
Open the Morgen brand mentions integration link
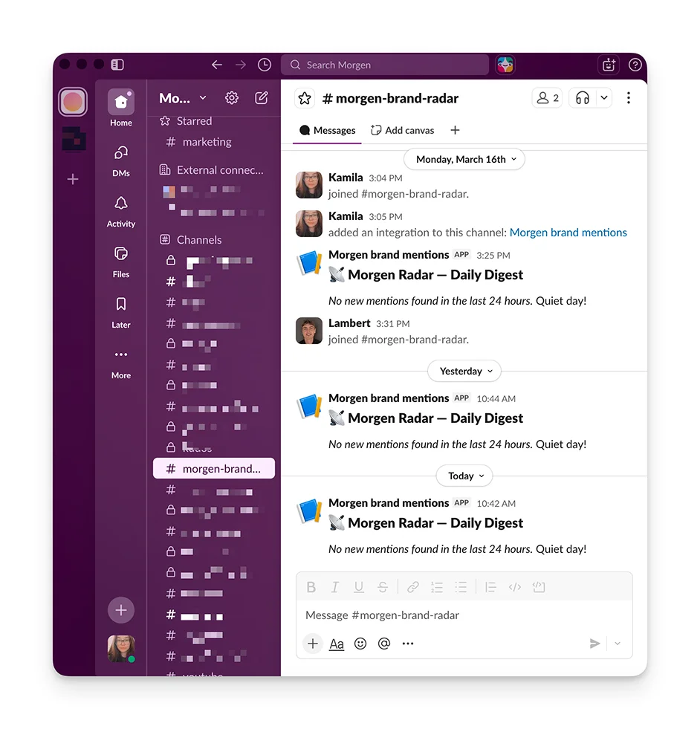568,232
